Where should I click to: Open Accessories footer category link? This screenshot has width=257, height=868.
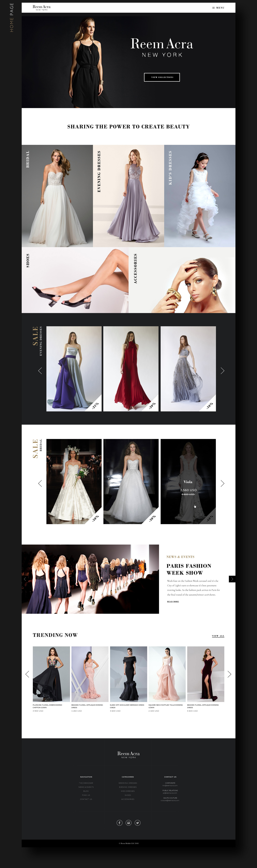[128, 799]
